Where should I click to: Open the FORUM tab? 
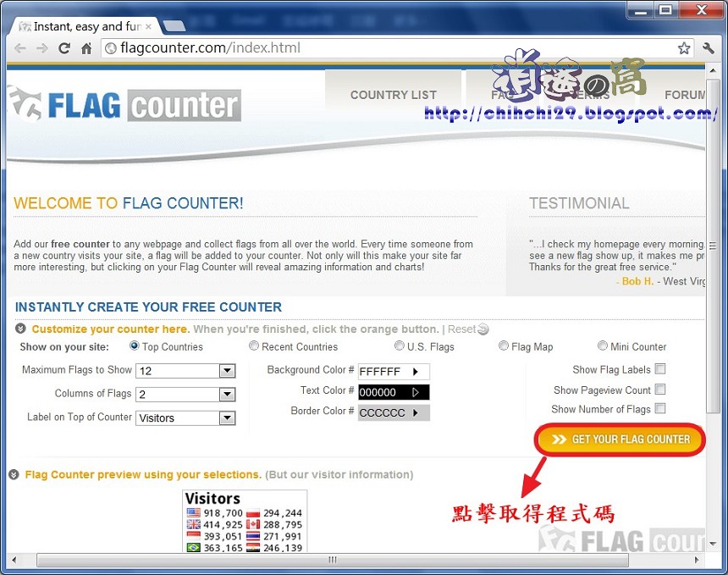coord(687,94)
